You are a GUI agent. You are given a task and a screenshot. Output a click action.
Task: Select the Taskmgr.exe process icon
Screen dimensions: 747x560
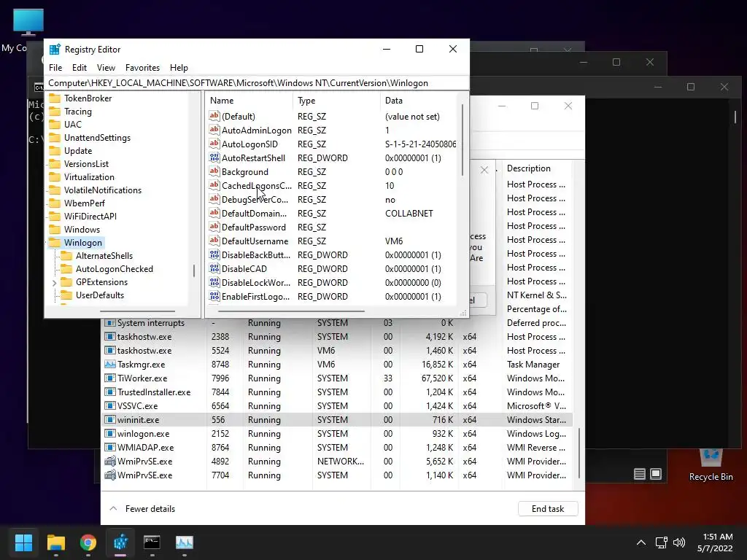pos(110,365)
